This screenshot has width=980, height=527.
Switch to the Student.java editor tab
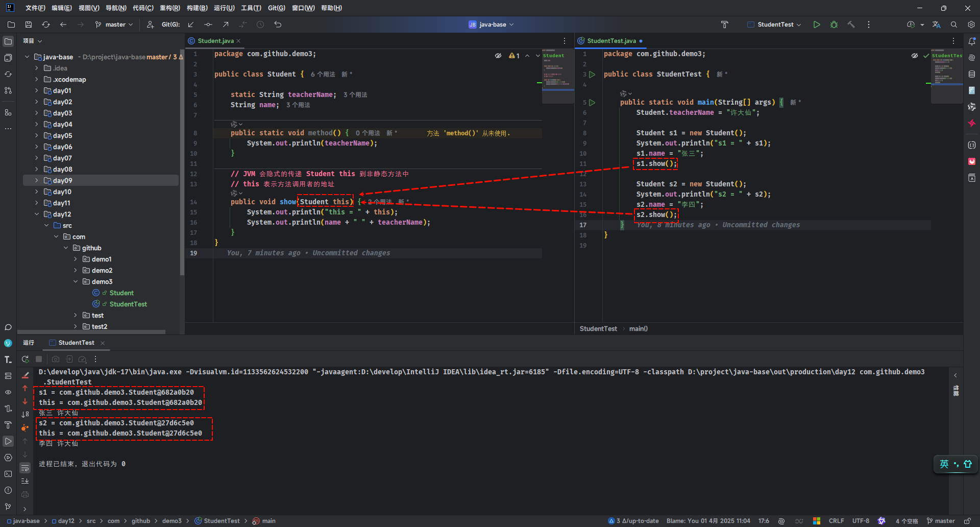215,41
